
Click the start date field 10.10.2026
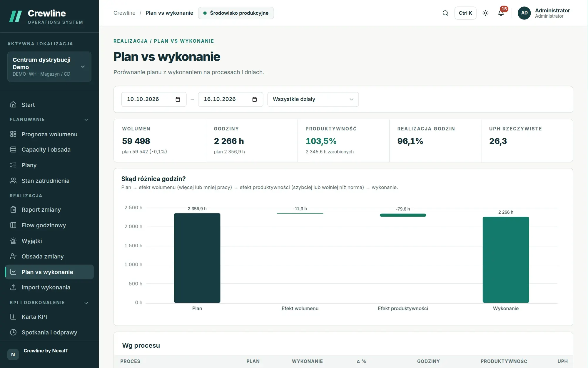point(154,100)
